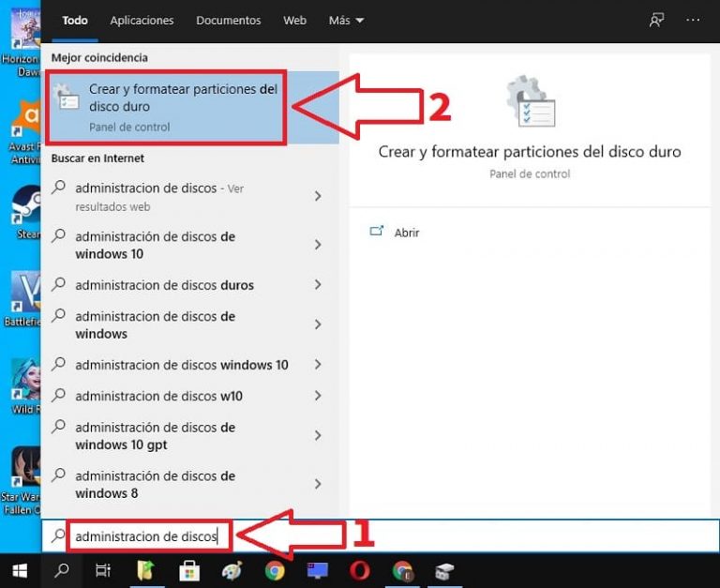Open Avast Antivirus desktop shortcut
Viewport: 720px width, 588px height.
(25, 133)
